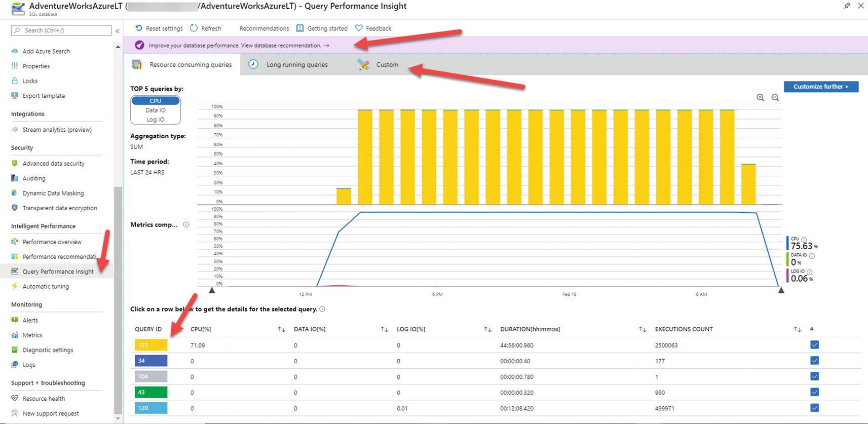868x424 pixels.
Task: Select Data IO in TOP 5 queries selector
Action: click(156, 110)
